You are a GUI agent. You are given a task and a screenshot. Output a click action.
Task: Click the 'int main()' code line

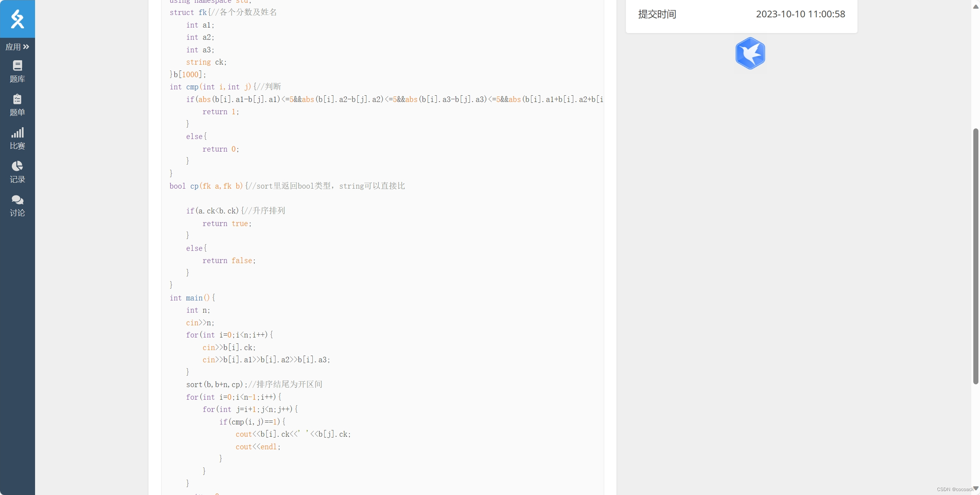click(x=192, y=298)
